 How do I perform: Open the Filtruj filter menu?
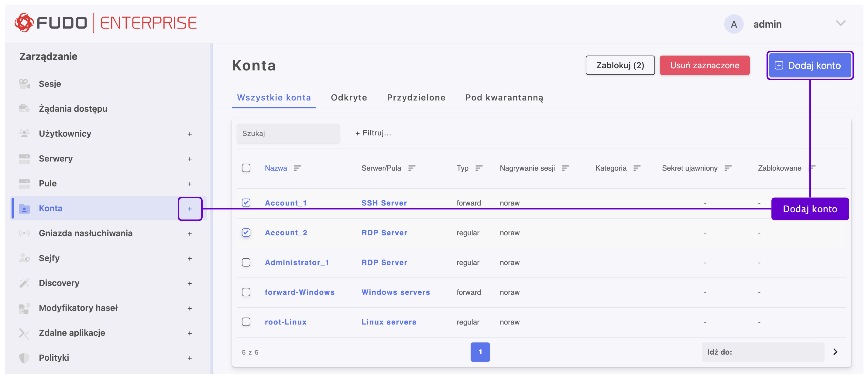373,133
